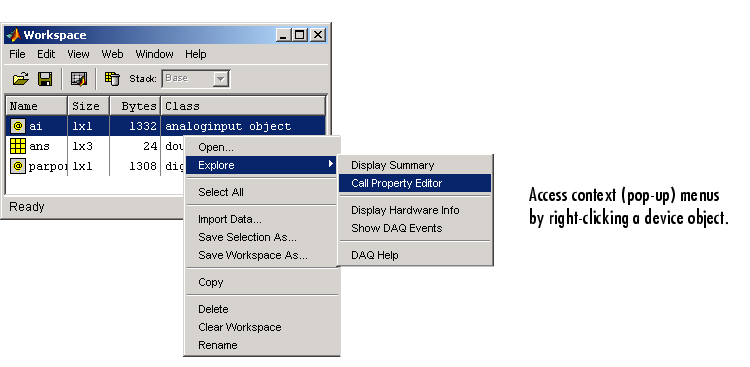Choose Select All in context menu
The width and height of the screenshot is (750, 367).
click(262, 192)
